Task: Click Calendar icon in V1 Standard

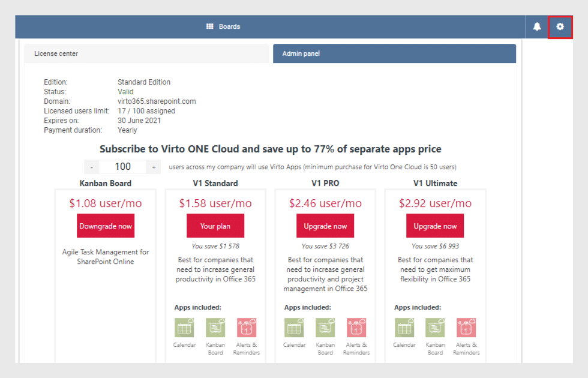Action: [x=184, y=328]
